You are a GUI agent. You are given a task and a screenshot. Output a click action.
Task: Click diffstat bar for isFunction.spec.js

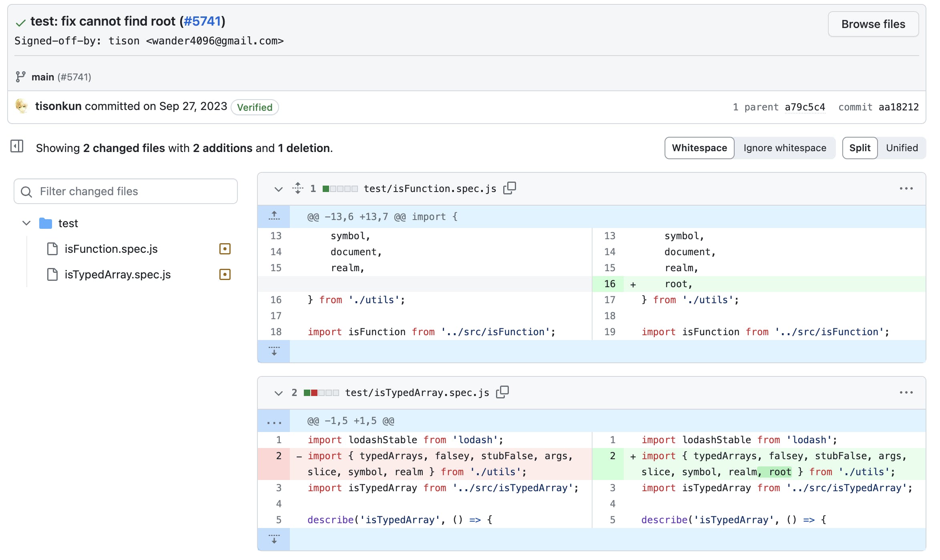pos(340,189)
